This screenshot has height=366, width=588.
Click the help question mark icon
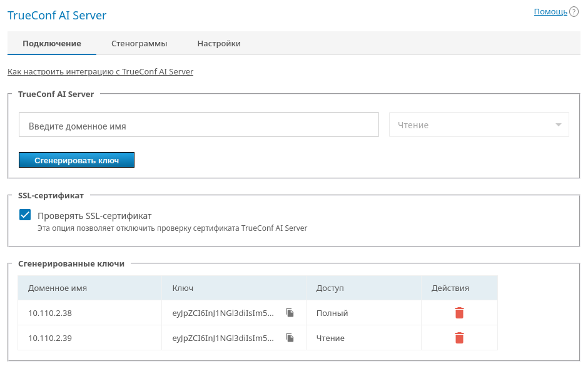(x=574, y=12)
